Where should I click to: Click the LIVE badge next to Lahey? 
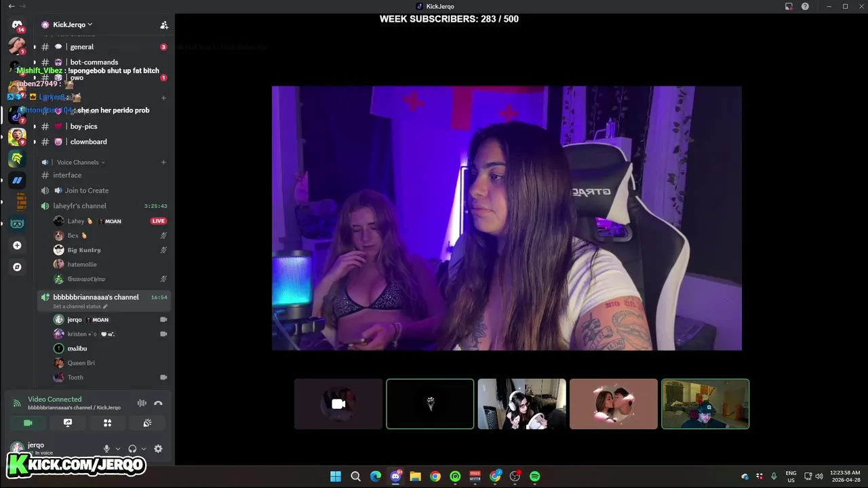[158, 221]
